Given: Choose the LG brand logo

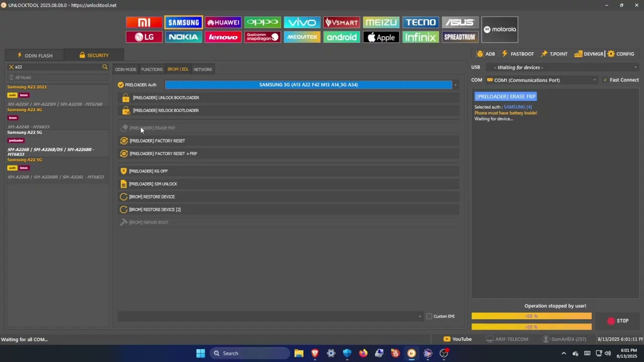Looking at the screenshot, I should (x=144, y=37).
